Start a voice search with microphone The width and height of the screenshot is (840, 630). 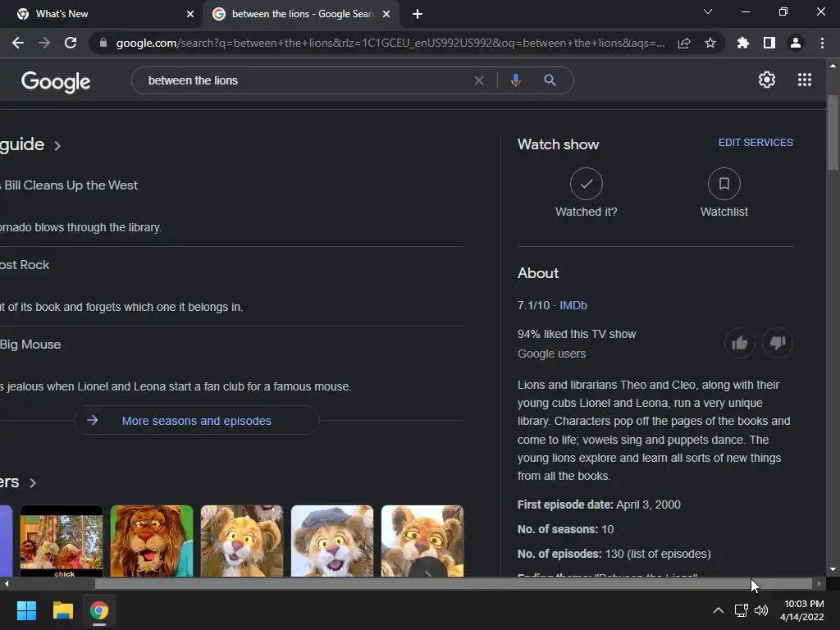[x=515, y=80]
